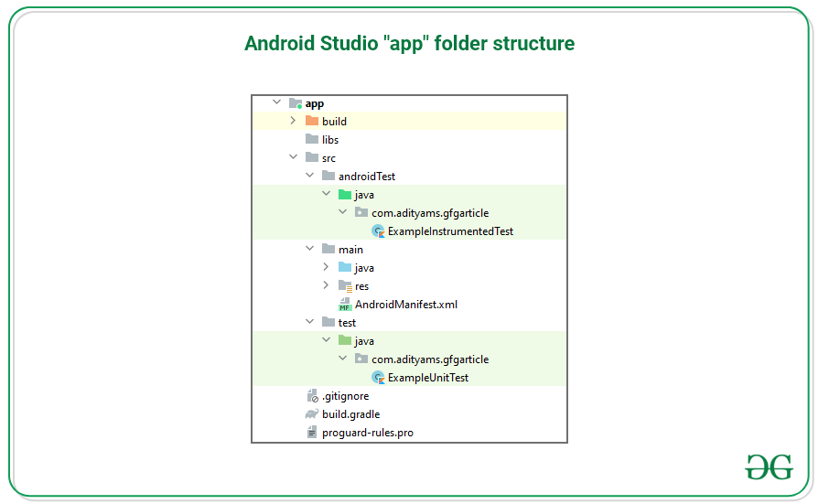The height and width of the screenshot is (504, 818).
Task: Collapse the test folder chevron
Action: tap(309, 322)
